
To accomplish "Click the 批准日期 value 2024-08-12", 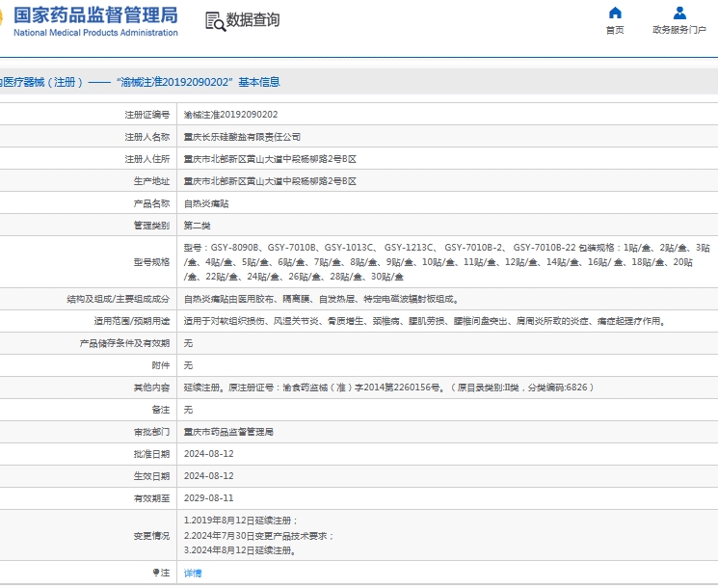I will (209, 454).
